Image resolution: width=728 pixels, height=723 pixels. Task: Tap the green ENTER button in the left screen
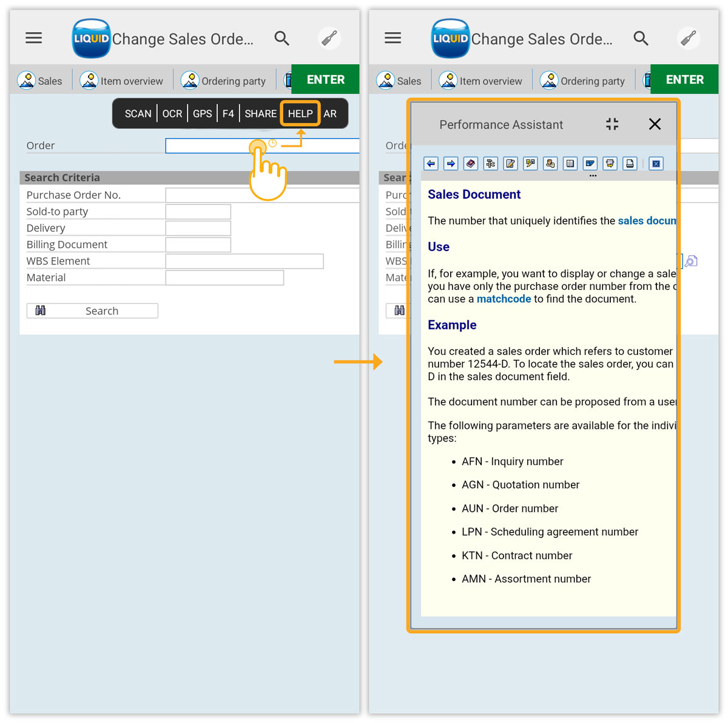325,79
